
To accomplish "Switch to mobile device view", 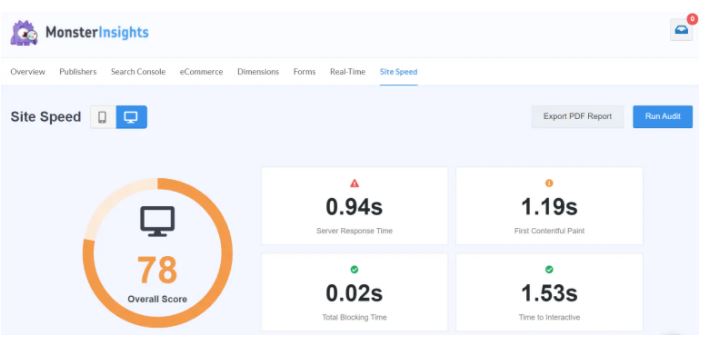I will (x=102, y=117).
